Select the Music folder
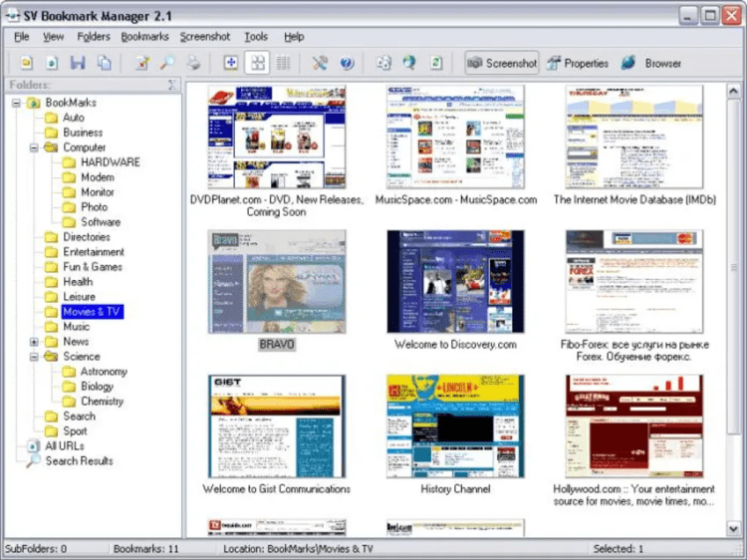The height and width of the screenshot is (560, 747). [77, 327]
